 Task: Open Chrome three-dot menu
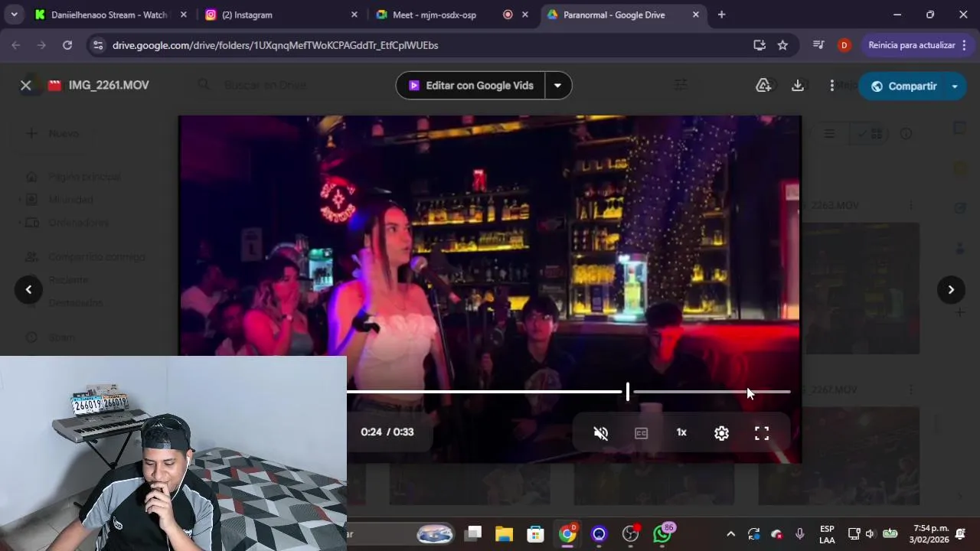(963, 45)
